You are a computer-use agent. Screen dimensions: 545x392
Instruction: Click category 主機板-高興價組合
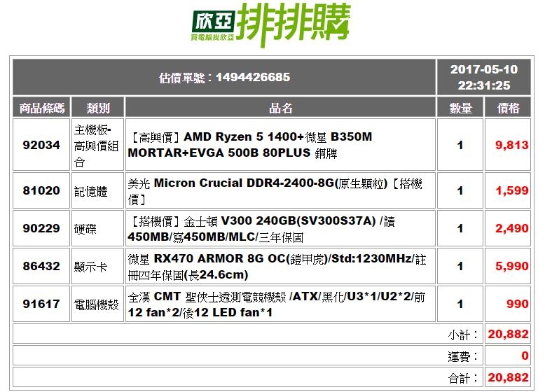(x=96, y=146)
